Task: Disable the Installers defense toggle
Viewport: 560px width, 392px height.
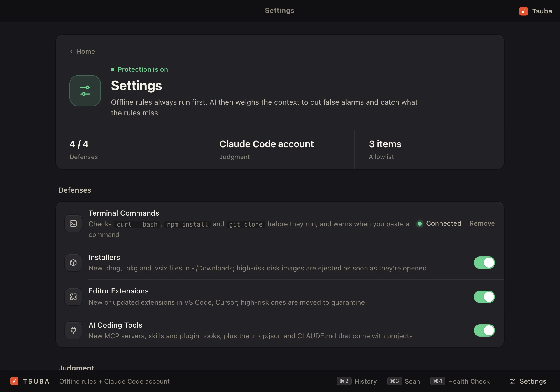Action: point(484,263)
